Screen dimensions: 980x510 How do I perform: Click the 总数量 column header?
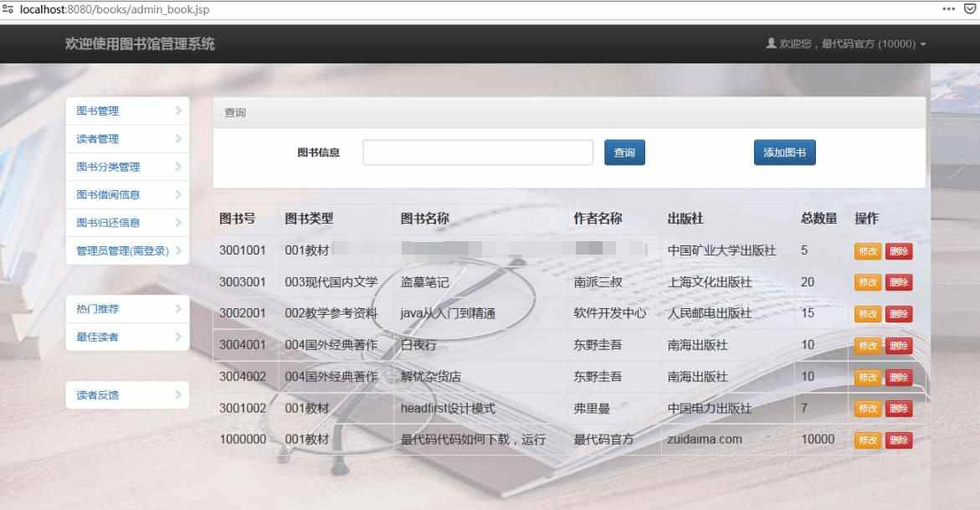point(818,219)
